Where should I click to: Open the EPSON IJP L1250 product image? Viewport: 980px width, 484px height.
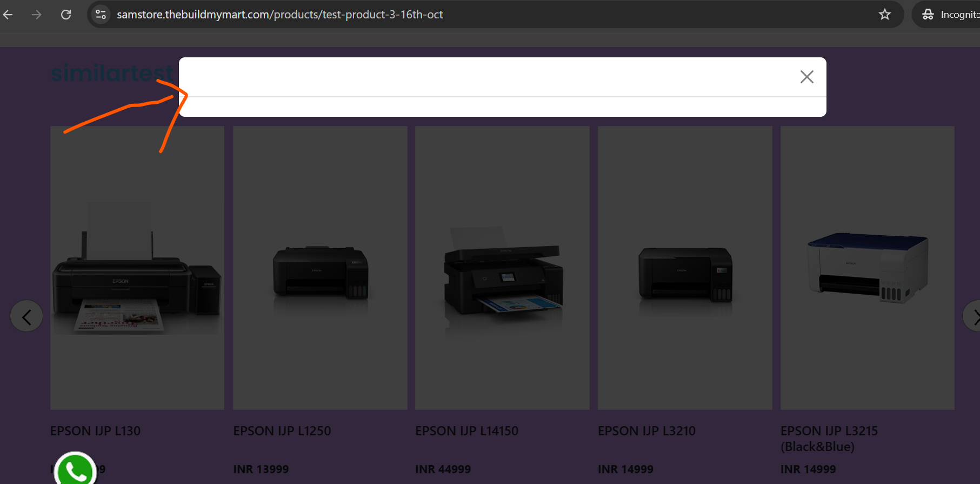(x=320, y=268)
